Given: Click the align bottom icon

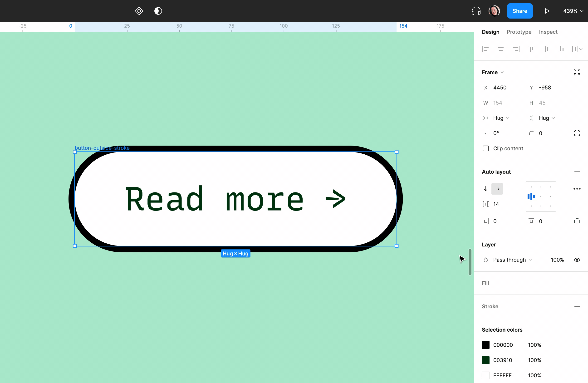Looking at the screenshot, I should (x=562, y=49).
